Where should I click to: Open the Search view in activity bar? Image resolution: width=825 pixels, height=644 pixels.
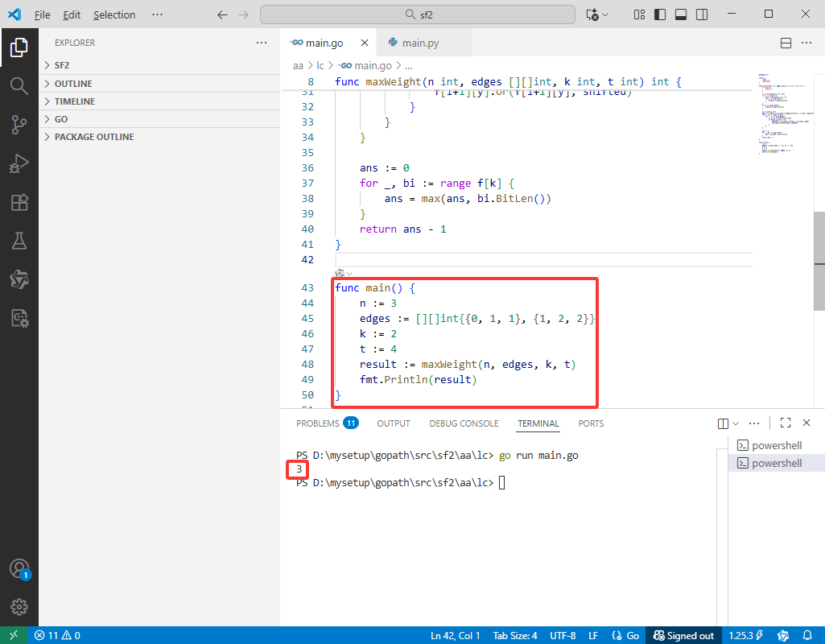pyautogui.click(x=19, y=86)
